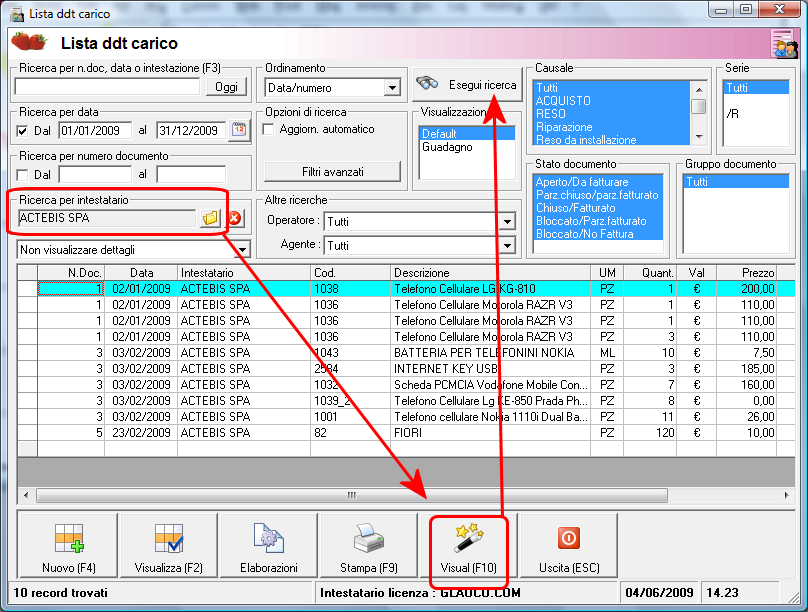Click the document number al input field
808x612 pixels.
(x=191, y=175)
